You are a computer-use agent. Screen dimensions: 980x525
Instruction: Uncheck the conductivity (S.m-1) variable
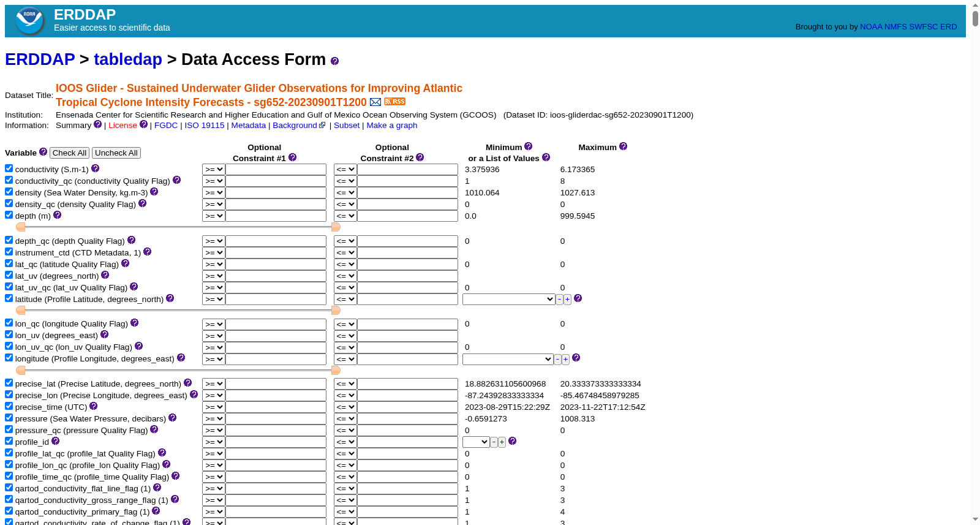tap(9, 168)
